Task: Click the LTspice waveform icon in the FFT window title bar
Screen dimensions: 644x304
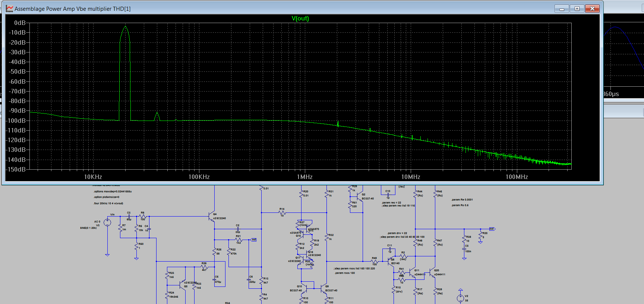Action: point(9,9)
